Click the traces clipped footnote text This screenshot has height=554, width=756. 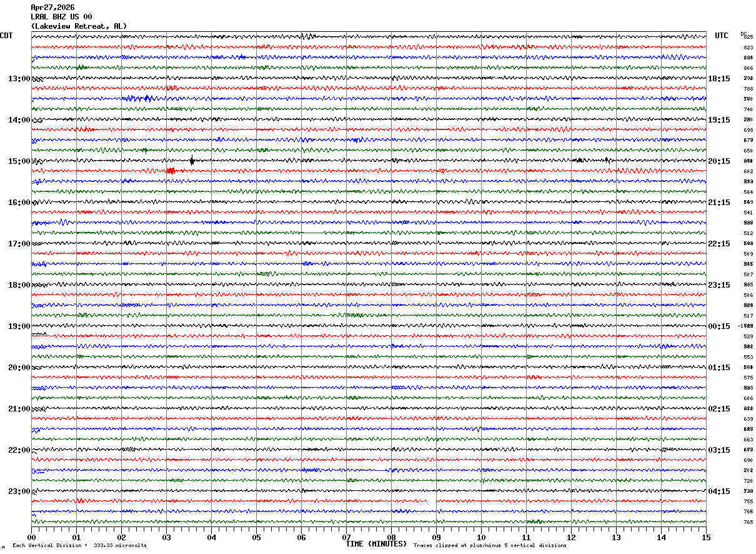pyautogui.click(x=490, y=546)
